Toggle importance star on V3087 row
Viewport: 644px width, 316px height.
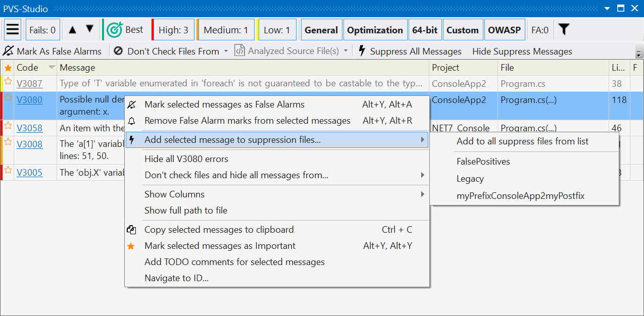pyautogui.click(x=8, y=82)
